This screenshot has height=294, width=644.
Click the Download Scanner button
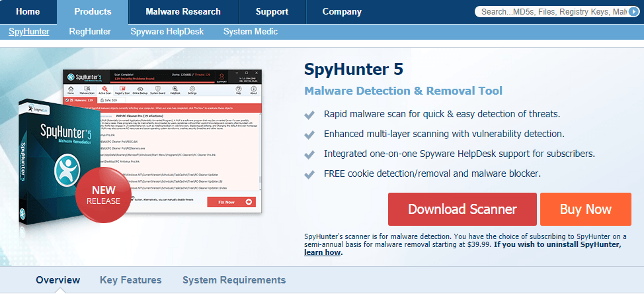pyautogui.click(x=462, y=209)
